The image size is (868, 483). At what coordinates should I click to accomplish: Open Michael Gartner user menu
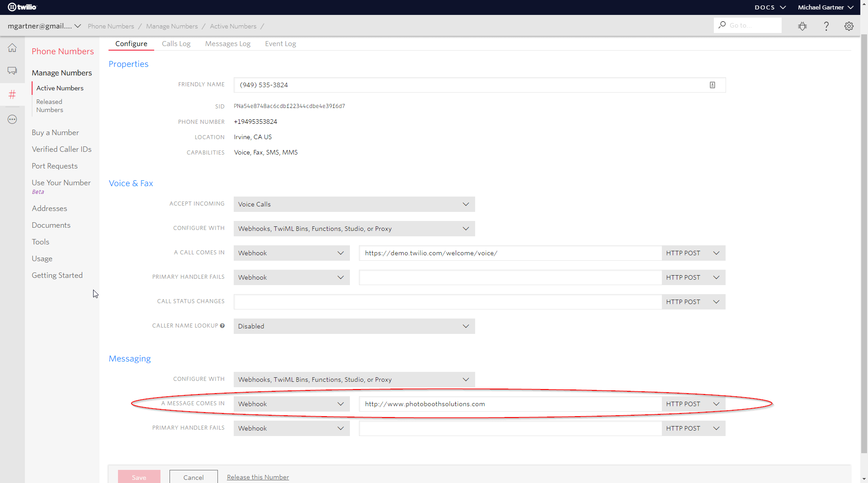[826, 7]
